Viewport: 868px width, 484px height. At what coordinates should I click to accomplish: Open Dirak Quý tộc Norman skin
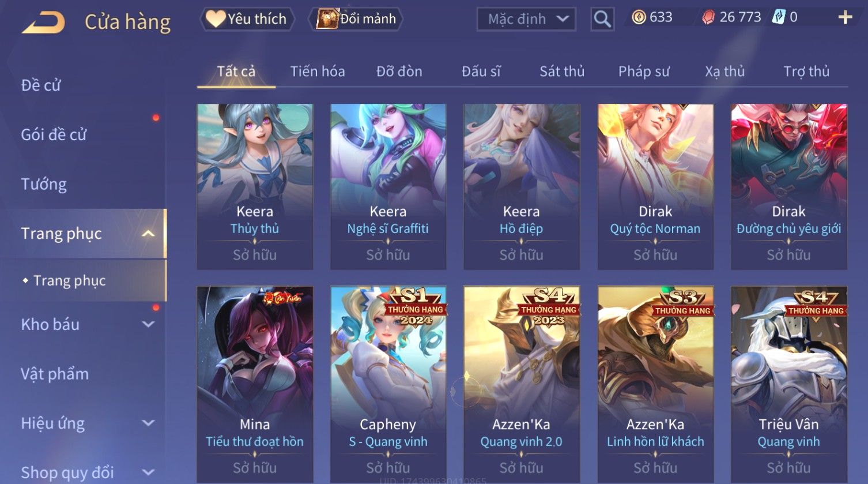coord(655,186)
